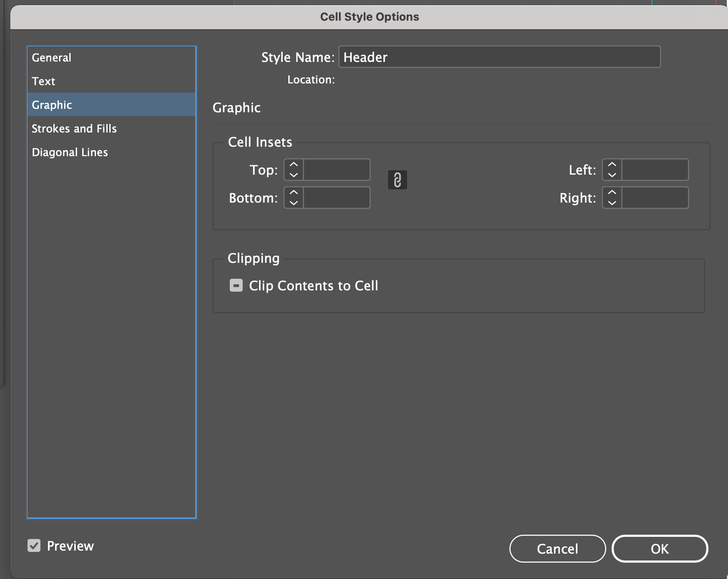Increase the Top inset with up arrow

[x=294, y=165]
